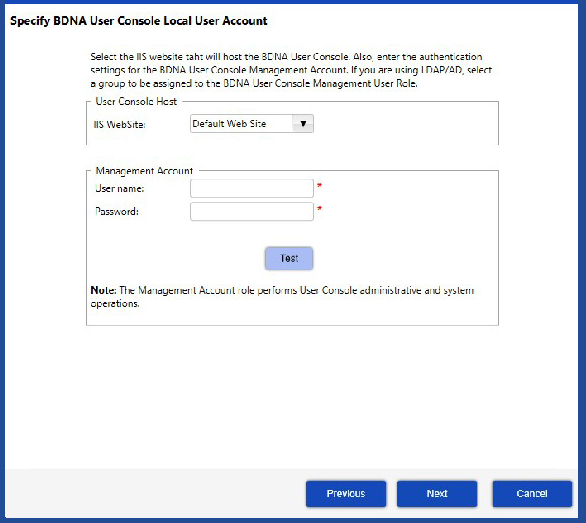Screen dimensions: 586x523
Task: Cancel the installer wizard
Action: click(x=532, y=493)
